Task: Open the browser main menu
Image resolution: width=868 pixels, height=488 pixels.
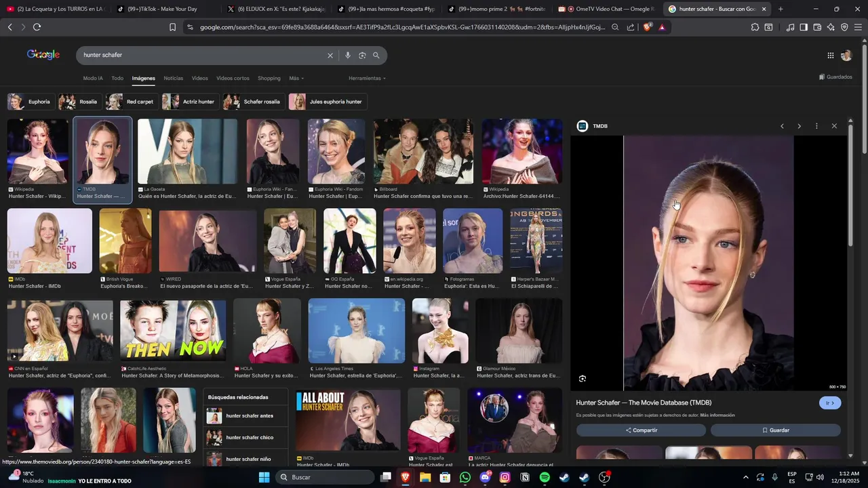Action: (858, 27)
